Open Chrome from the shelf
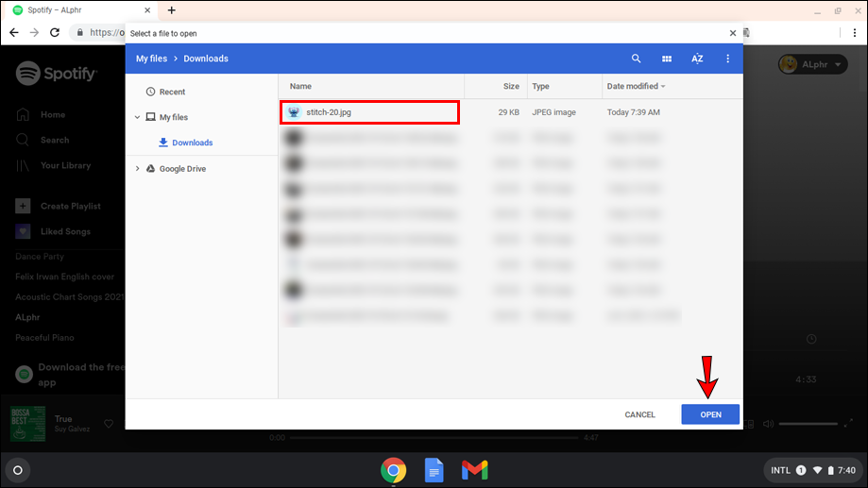The width and height of the screenshot is (868, 488). pyautogui.click(x=394, y=470)
